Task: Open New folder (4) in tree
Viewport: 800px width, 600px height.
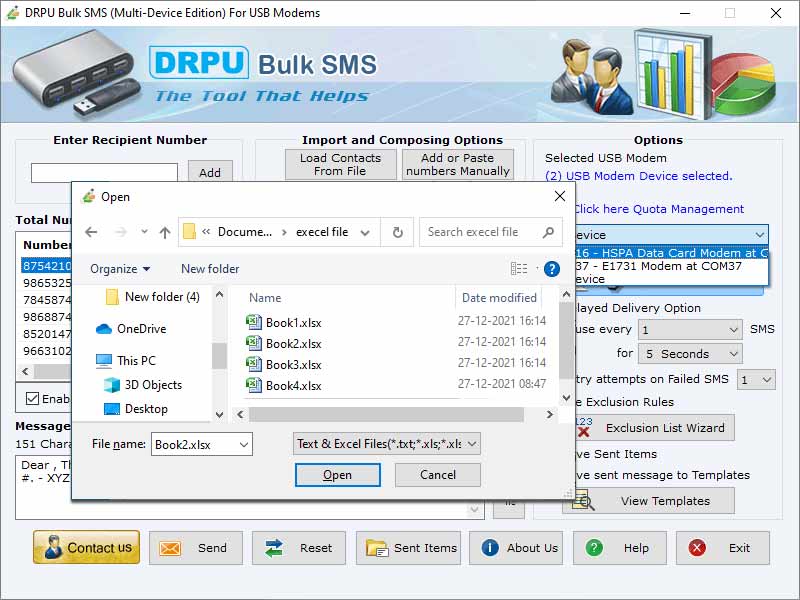Action: pos(153,297)
